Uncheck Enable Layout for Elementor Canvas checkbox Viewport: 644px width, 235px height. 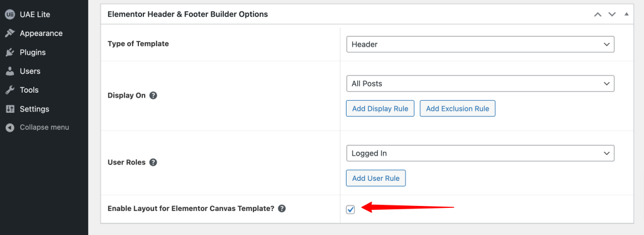350,209
